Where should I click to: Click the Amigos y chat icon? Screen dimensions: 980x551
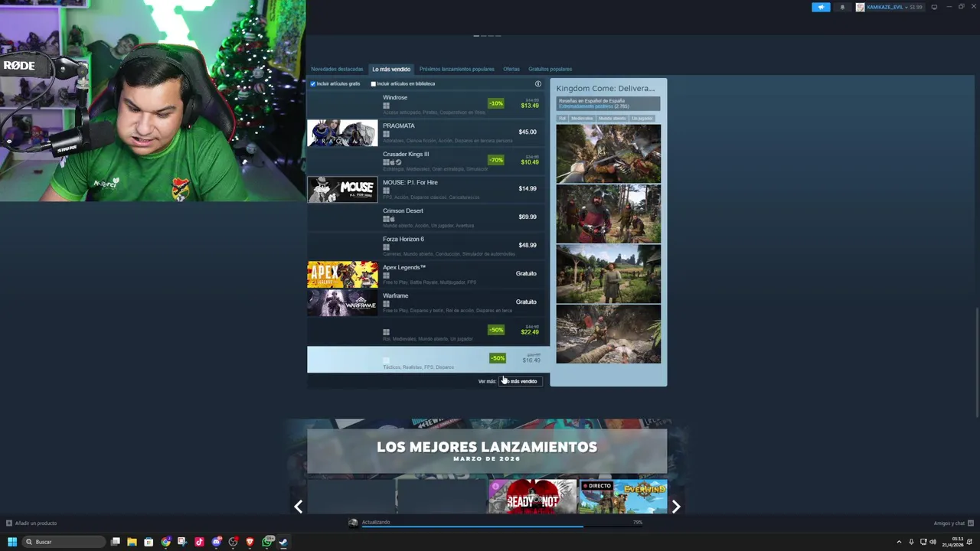(x=969, y=523)
